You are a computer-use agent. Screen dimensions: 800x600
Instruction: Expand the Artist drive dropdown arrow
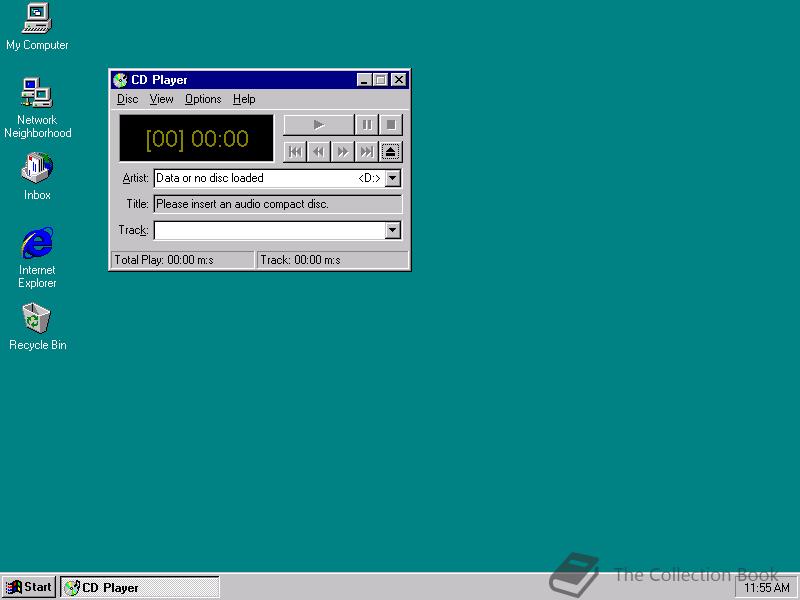pyautogui.click(x=392, y=178)
